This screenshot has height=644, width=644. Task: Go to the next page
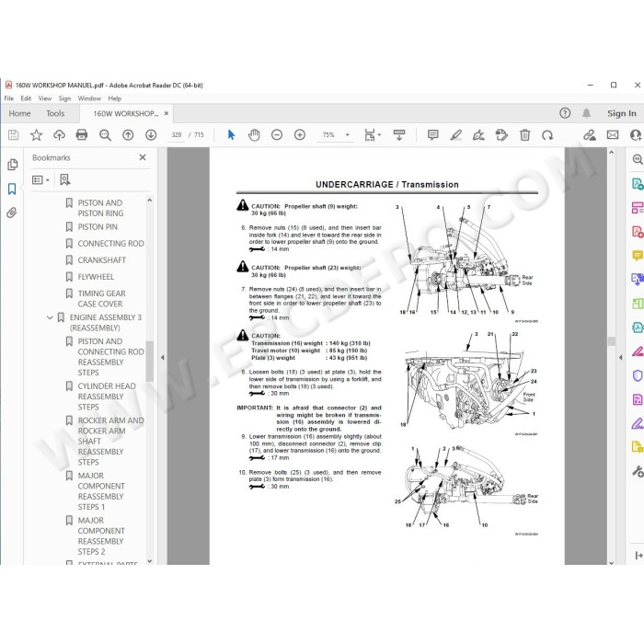coord(151,134)
